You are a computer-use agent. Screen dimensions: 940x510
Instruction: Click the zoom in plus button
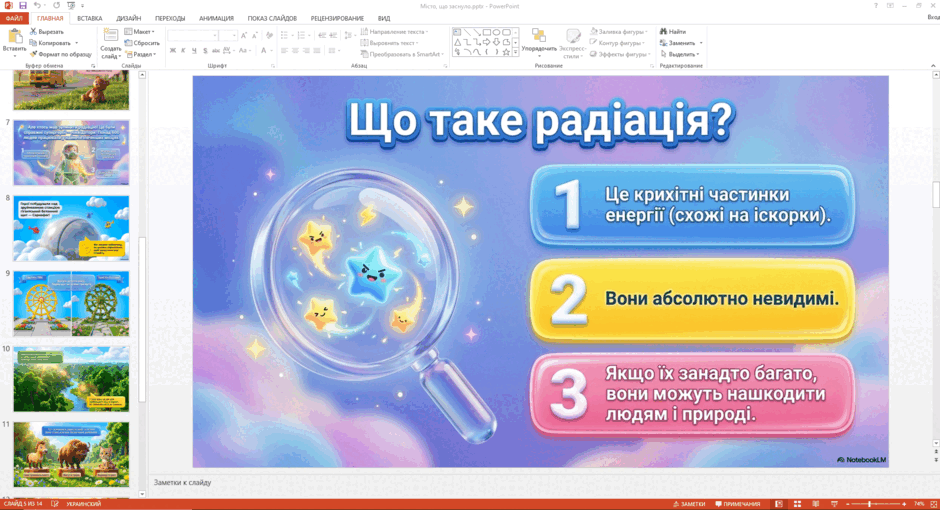(x=904, y=505)
